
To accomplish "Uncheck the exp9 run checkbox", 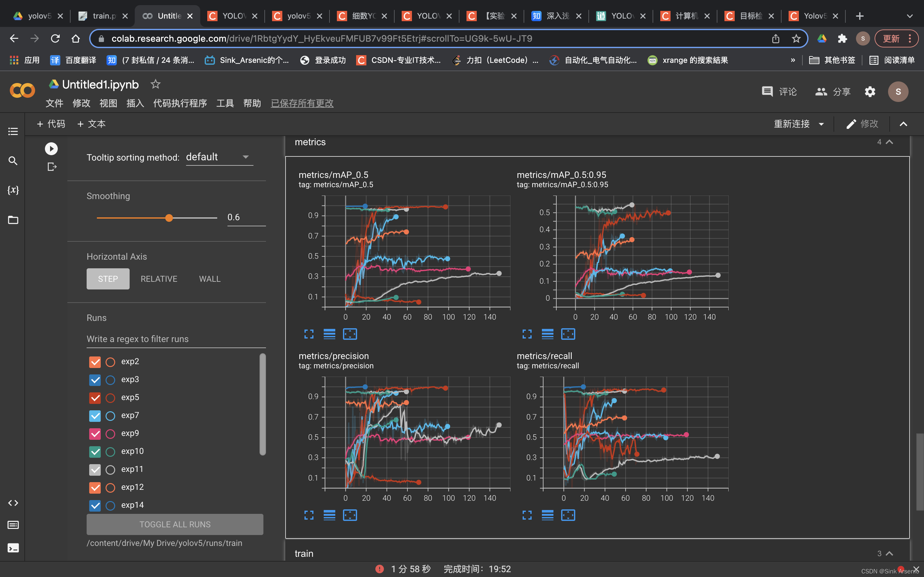I will tap(95, 433).
